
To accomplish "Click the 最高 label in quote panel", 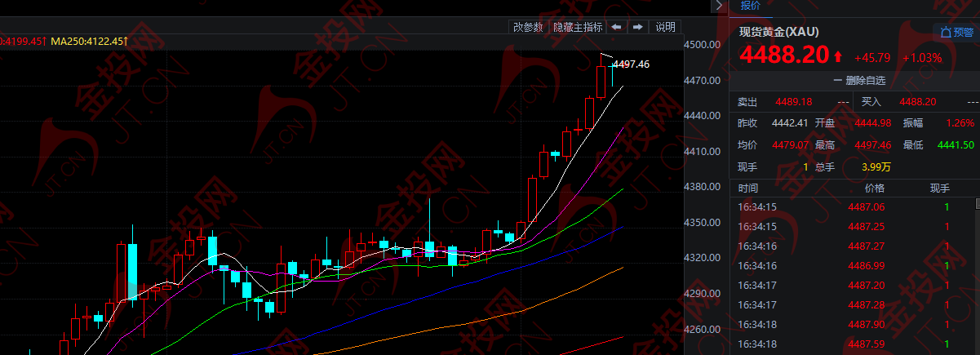I will [x=824, y=145].
